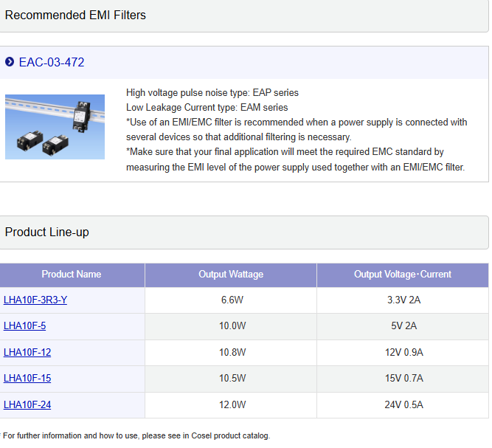This screenshot has height=448, width=492.
Task: Click the Output Wattage column header
Action: [231, 275]
